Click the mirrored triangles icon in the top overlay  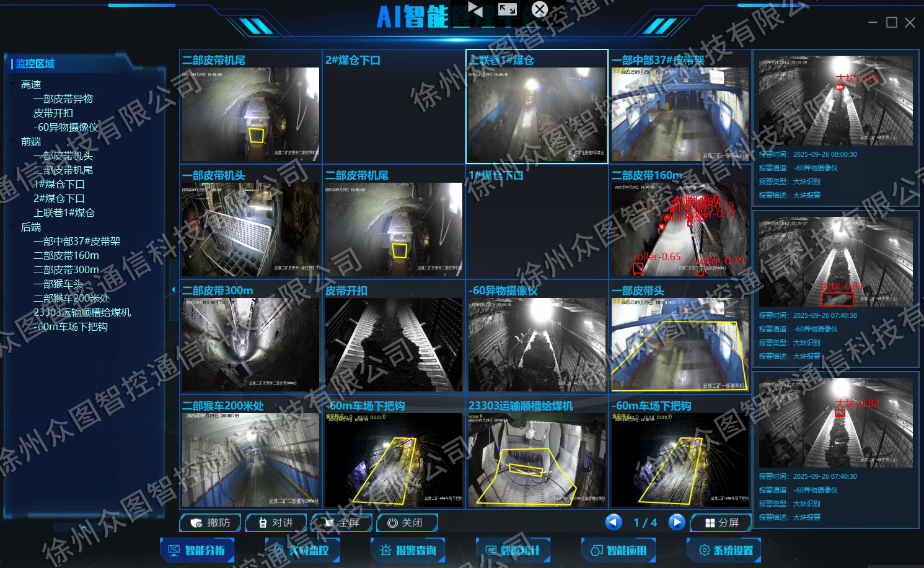click(475, 9)
